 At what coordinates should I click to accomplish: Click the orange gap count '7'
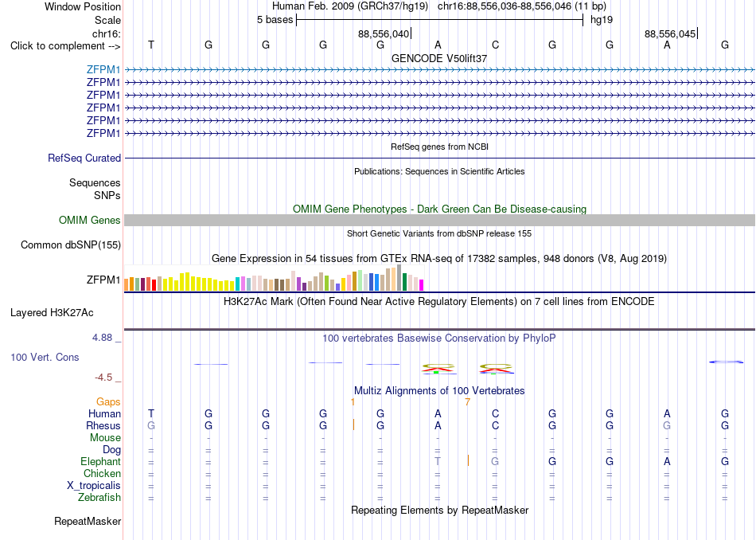tap(468, 402)
